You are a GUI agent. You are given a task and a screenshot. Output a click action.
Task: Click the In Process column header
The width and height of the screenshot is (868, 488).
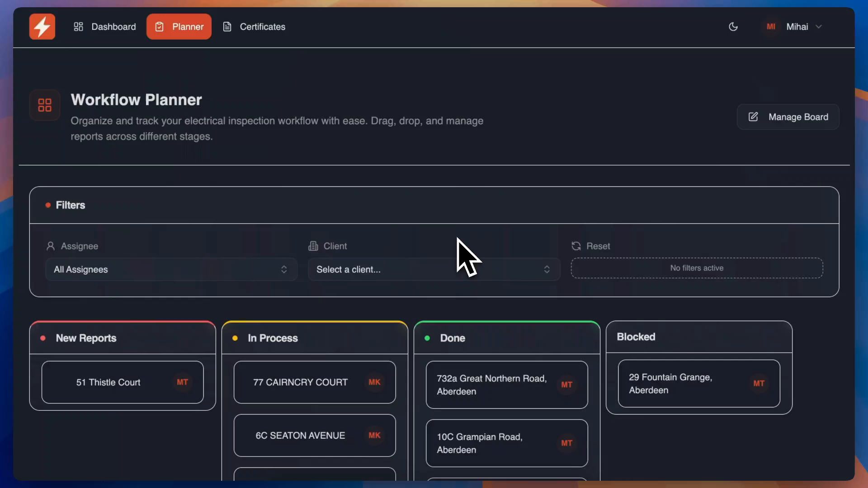315,338
